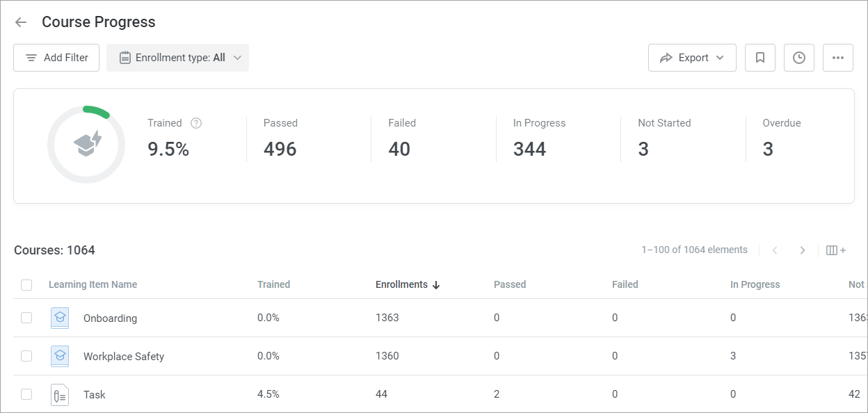Click the Add Filter button
The height and width of the screenshot is (413, 868).
coord(56,58)
